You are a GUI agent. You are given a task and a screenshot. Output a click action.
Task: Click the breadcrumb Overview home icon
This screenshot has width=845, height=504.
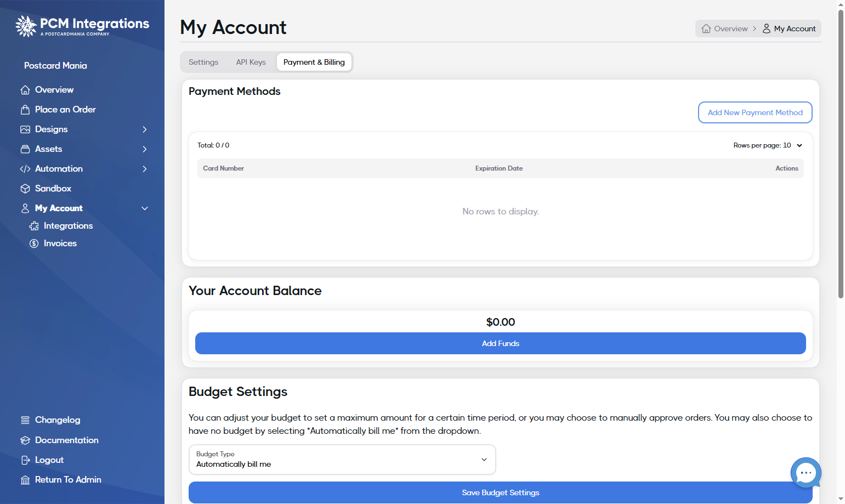706,29
